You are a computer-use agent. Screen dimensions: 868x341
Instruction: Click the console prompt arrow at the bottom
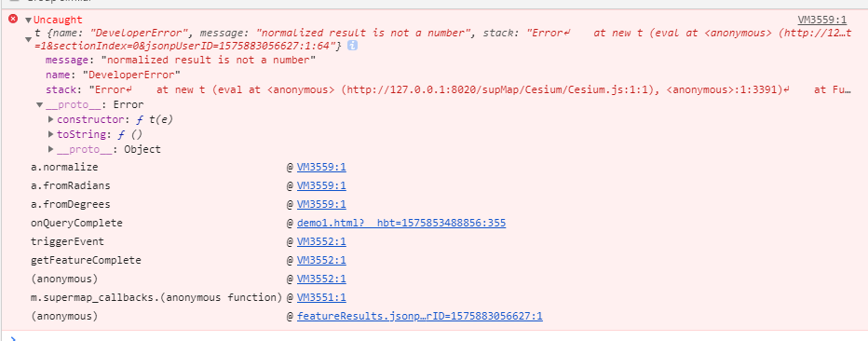pyautogui.click(x=13, y=337)
